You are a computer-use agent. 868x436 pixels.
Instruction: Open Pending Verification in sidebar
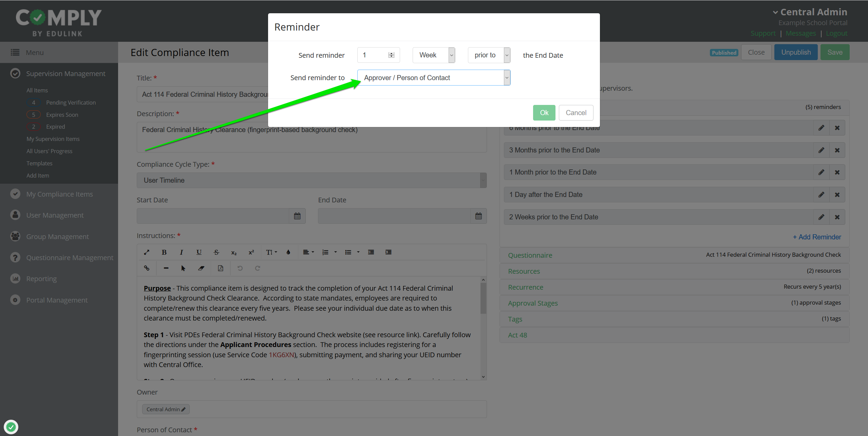[71, 103]
